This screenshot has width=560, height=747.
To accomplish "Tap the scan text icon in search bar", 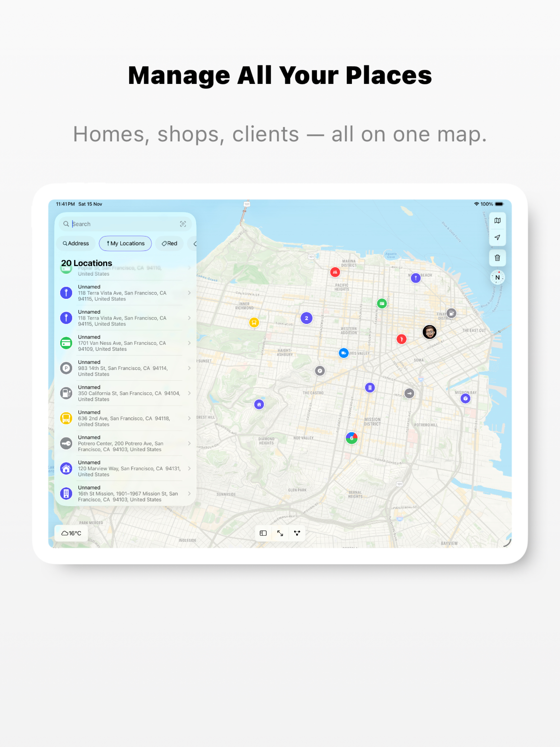I will (x=183, y=224).
